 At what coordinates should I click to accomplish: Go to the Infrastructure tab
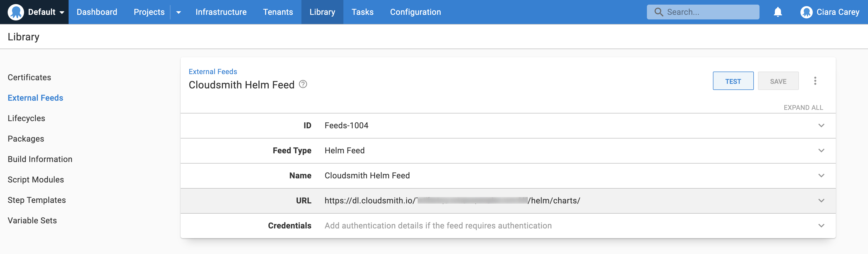tap(221, 12)
